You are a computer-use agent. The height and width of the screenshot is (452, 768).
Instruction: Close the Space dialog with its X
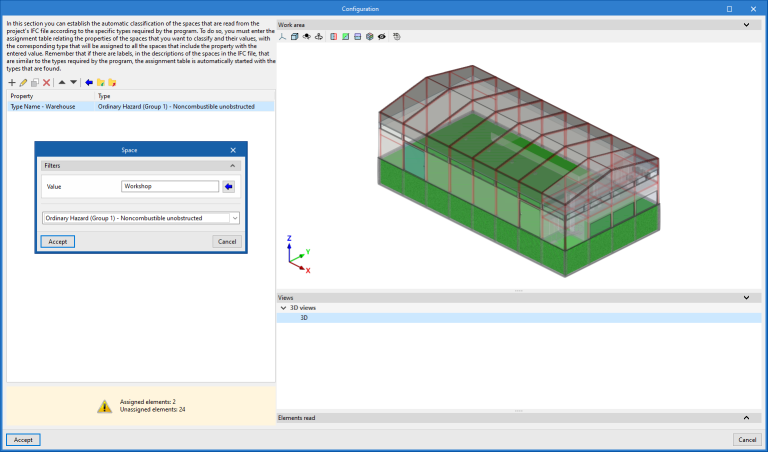(x=233, y=150)
